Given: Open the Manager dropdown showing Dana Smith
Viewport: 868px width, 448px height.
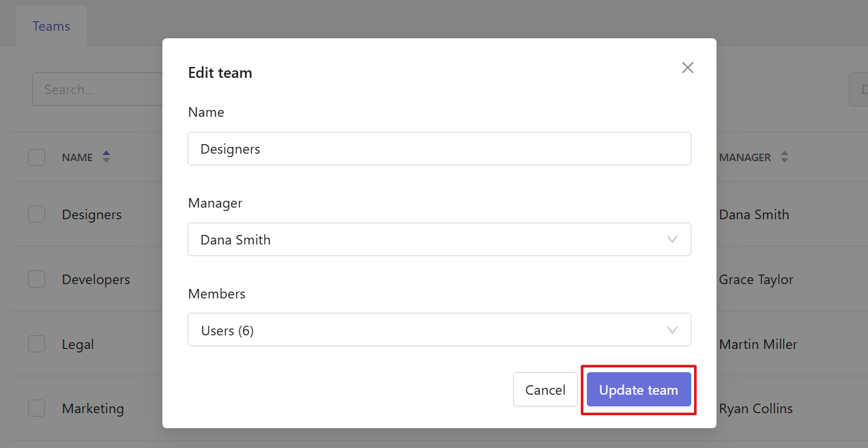Looking at the screenshot, I should [439, 240].
